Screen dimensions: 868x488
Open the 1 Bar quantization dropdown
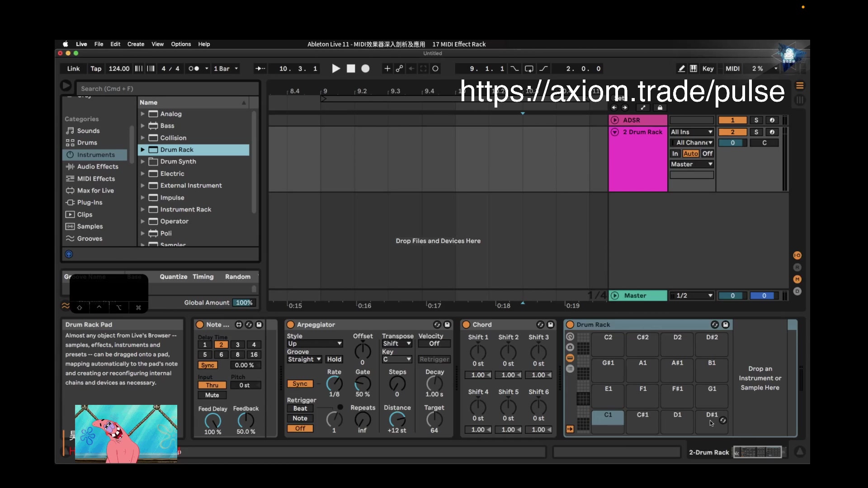pyautogui.click(x=226, y=69)
